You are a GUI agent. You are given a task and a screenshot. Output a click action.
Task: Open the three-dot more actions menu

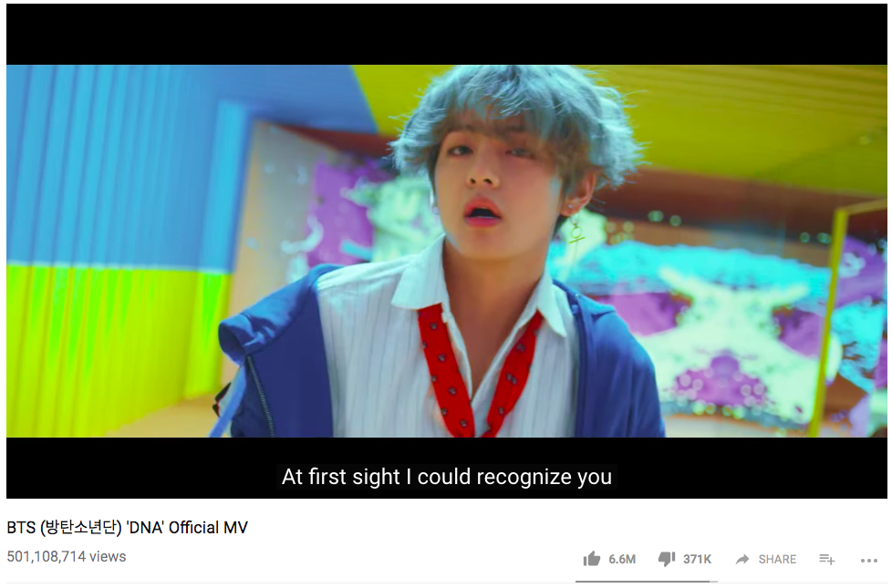pyautogui.click(x=868, y=561)
